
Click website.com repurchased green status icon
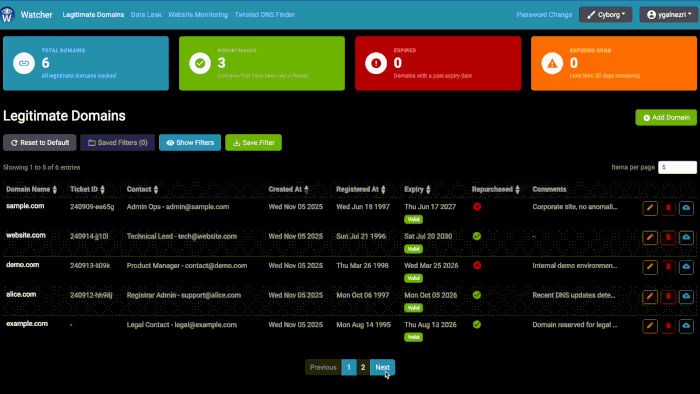477,236
